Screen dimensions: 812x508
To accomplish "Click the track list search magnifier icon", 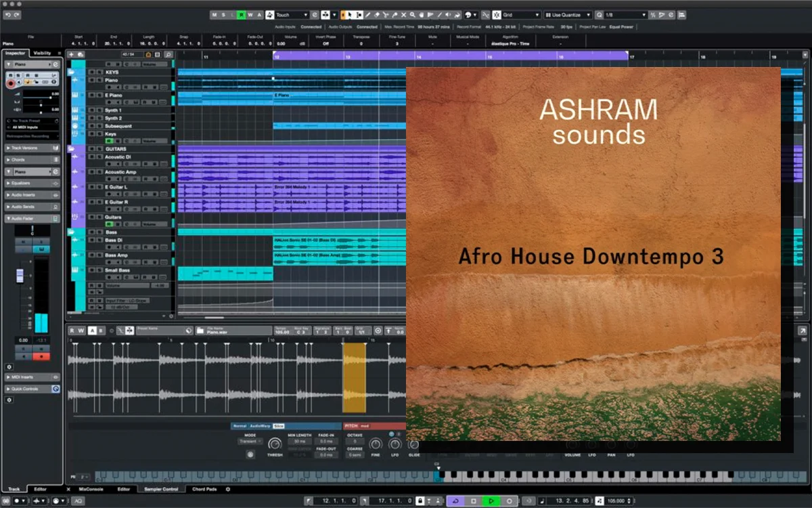I will [x=168, y=54].
